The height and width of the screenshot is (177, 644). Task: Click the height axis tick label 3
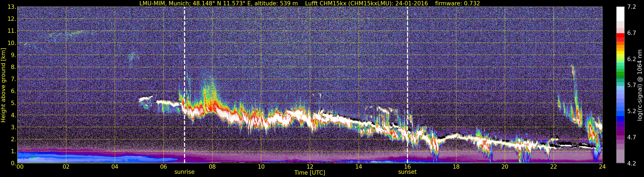click(x=13, y=127)
